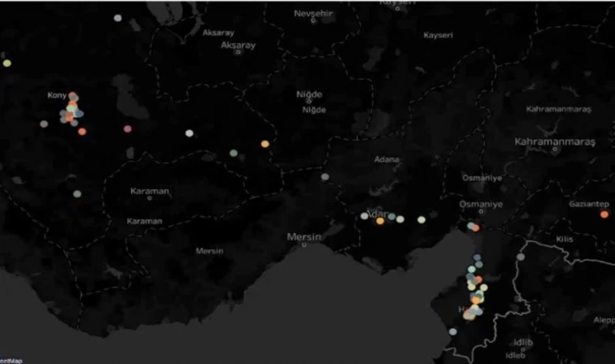The width and height of the screenshot is (615, 364).
Task: Select the rightmost white dot in the Adana row
Action: point(421,219)
